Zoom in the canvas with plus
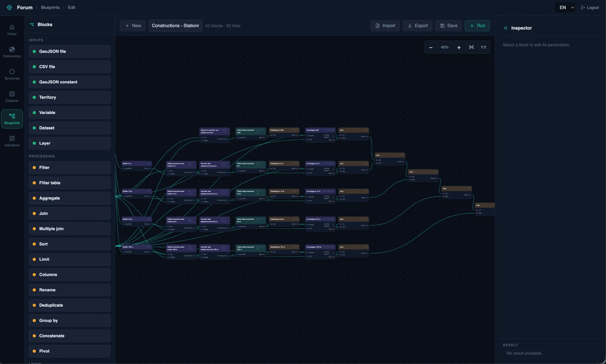The image size is (606, 364). pyautogui.click(x=459, y=47)
